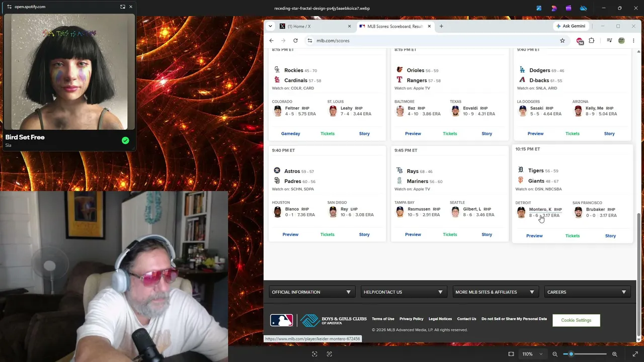Open the Chrome profile avatar

pyautogui.click(x=621, y=41)
